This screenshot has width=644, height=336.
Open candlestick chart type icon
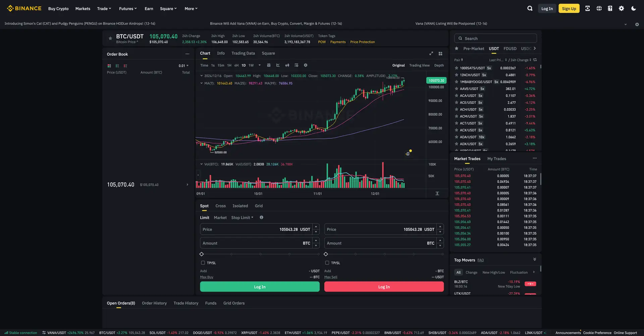point(287,65)
